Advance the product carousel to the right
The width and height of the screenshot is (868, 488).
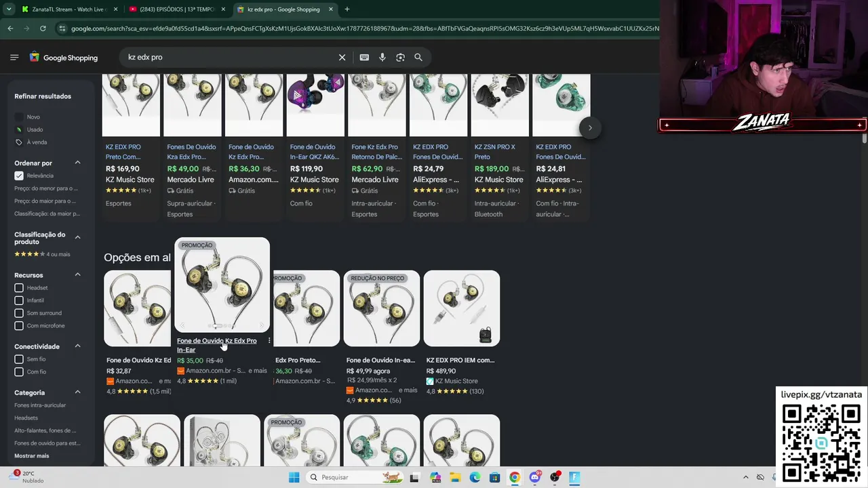click(x=590, y=127)
